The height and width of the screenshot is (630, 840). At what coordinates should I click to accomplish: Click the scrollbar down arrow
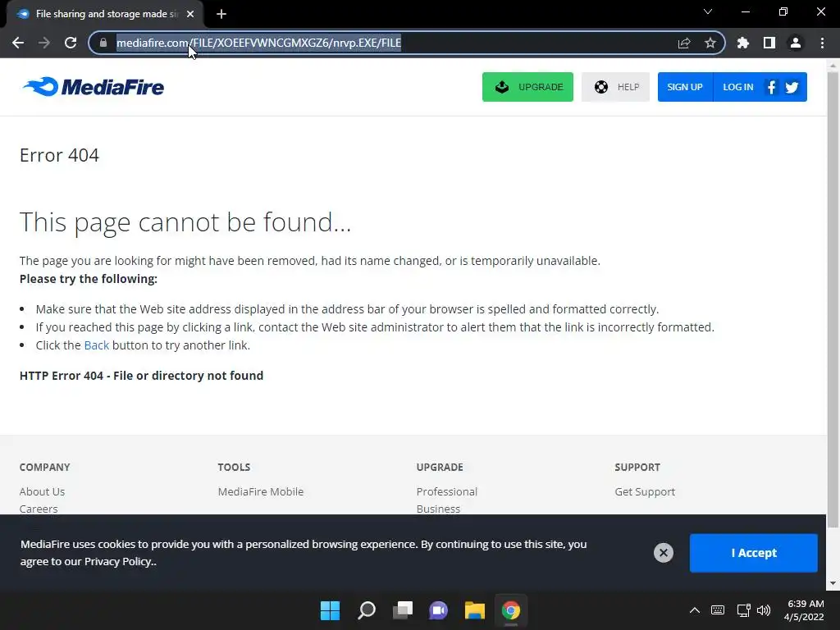(833, 583)
